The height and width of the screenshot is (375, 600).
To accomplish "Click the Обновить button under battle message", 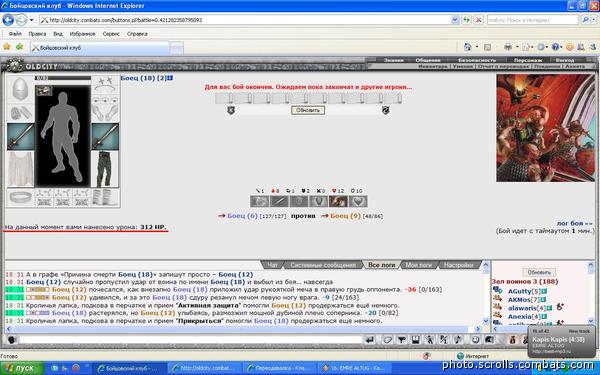I will click(308, 110).
